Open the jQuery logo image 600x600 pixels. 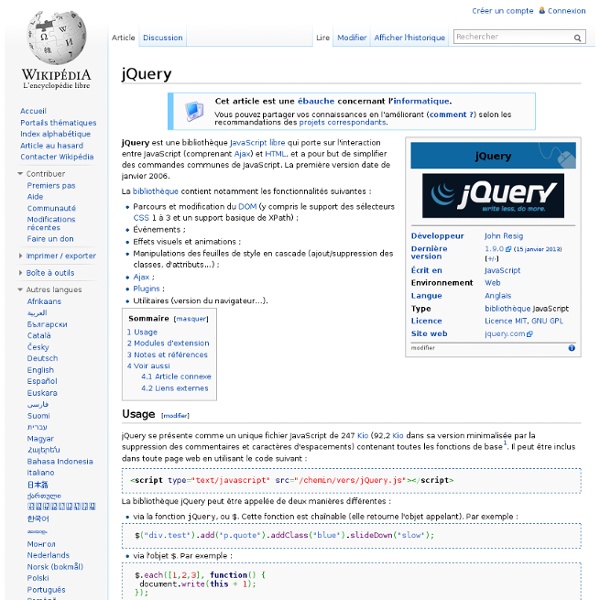[493, 196]
